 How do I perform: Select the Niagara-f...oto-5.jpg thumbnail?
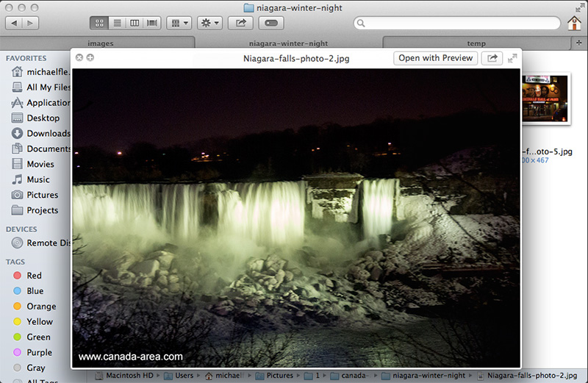pyautogui.click(x=545, y=99)
